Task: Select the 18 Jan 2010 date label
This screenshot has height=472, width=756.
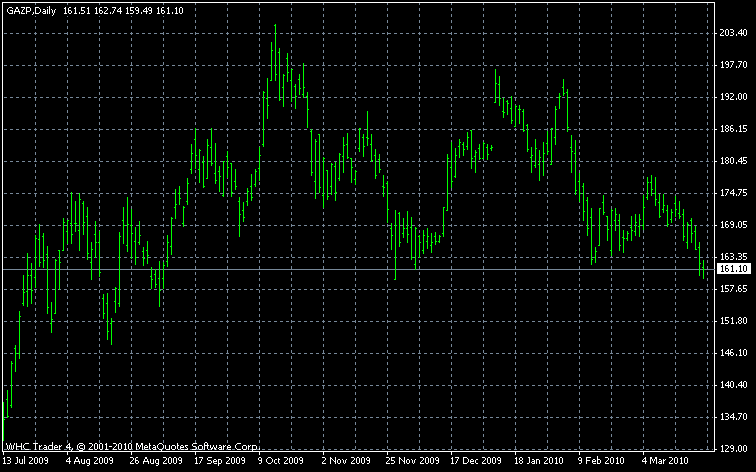Action: [x=538, y=462]
